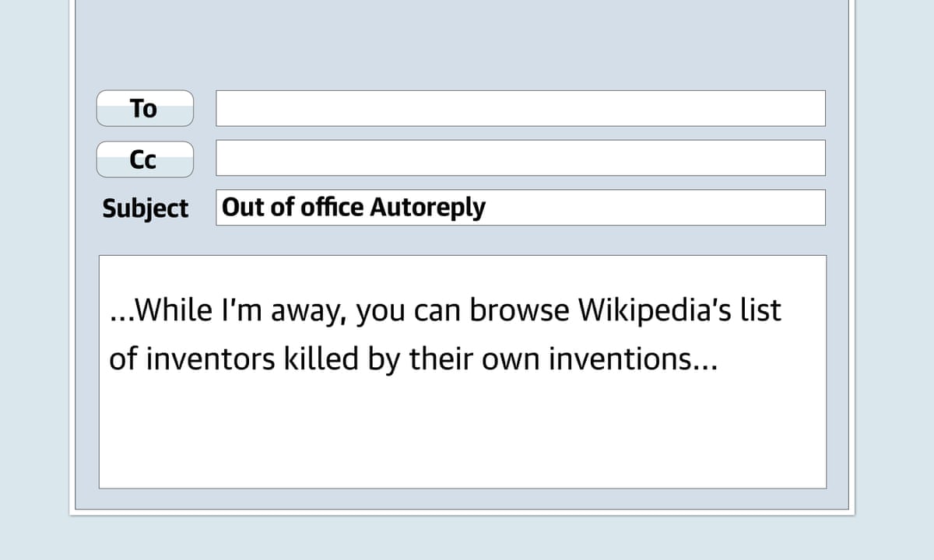
Task: Focus the empty To address field
Action: (520, 108)
